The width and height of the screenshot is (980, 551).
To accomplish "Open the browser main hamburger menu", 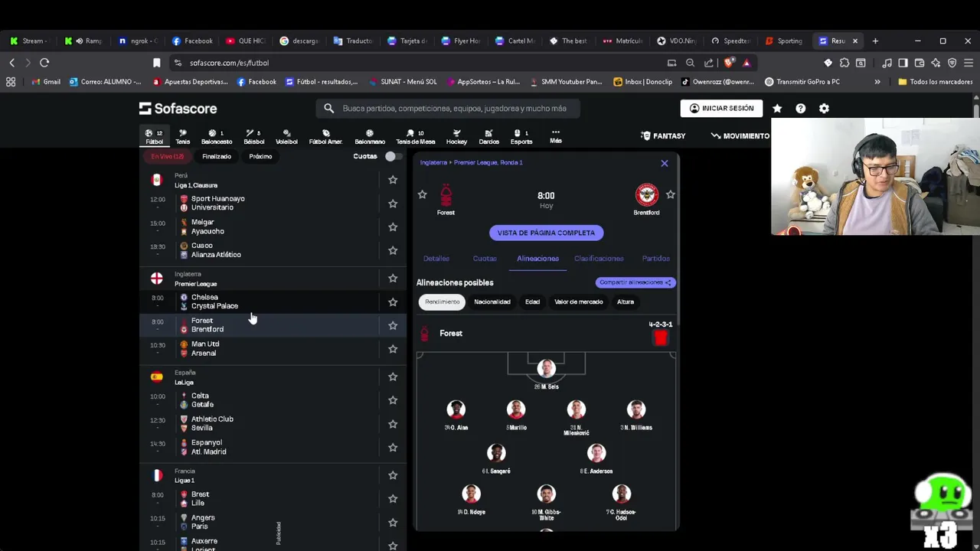I will pyautogui.click(x=969, y=63).
